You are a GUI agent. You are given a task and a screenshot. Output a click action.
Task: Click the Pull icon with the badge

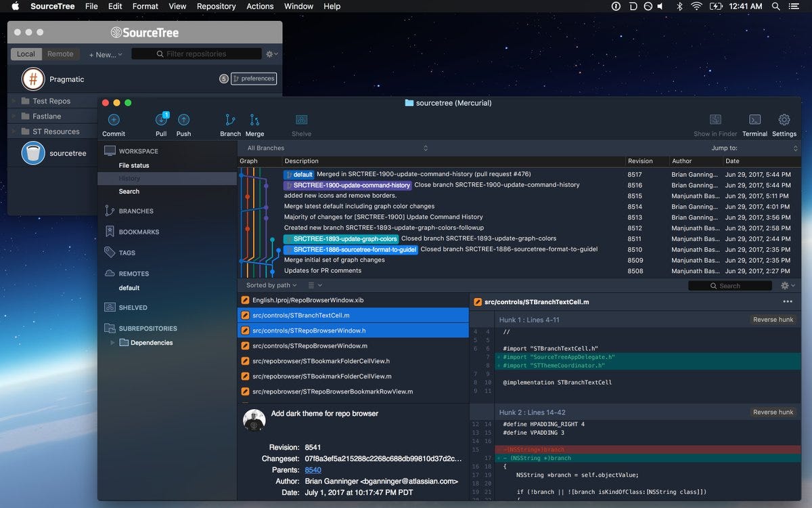point(160,122)
